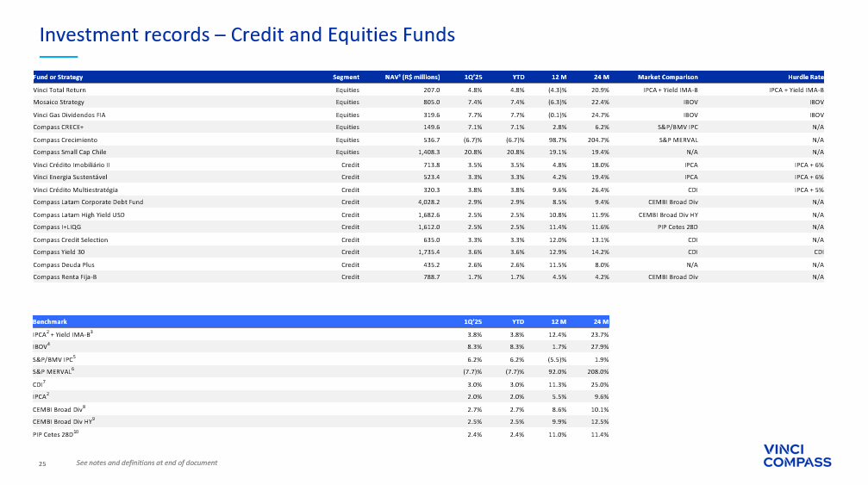Click the 204.7% 24 M value for Compass Crecimiento
The width and height of the screenshot is (868, 485).
click(598, 140)
